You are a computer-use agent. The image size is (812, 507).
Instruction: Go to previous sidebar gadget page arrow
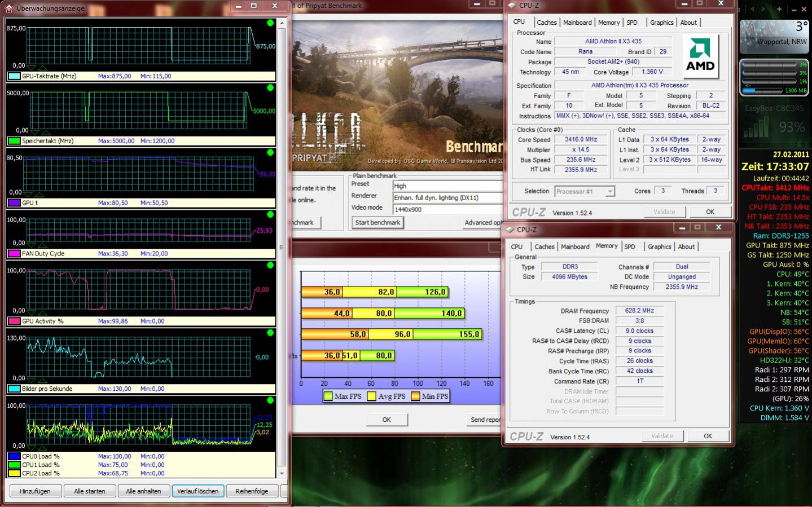tap(751, 9)
